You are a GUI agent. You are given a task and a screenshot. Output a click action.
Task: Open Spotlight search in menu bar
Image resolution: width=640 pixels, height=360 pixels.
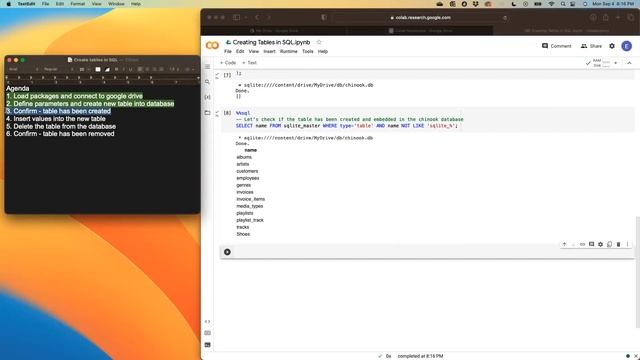[563, 4]
